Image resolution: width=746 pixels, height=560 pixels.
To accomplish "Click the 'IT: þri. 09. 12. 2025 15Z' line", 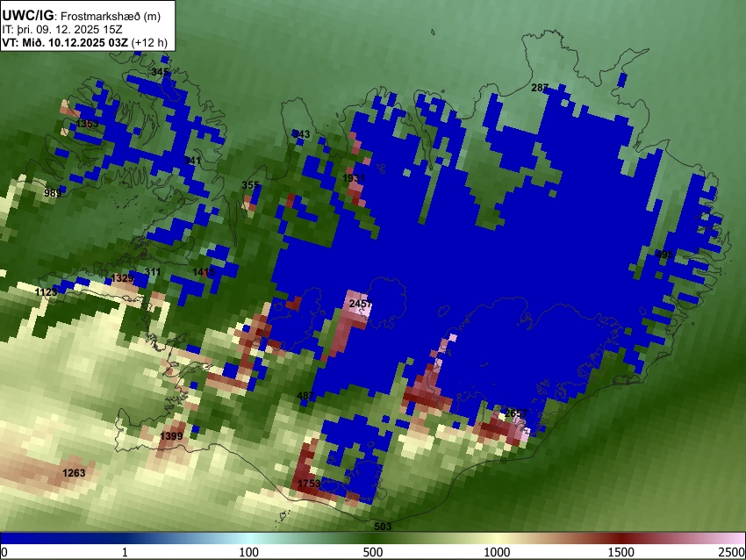I will pyautogui.click(x=62, y=30).
